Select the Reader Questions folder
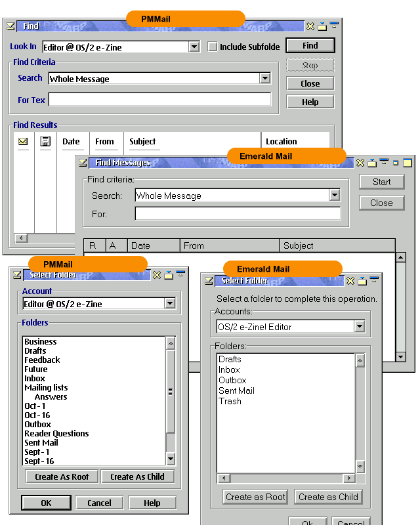 click(x=56, y=433)
